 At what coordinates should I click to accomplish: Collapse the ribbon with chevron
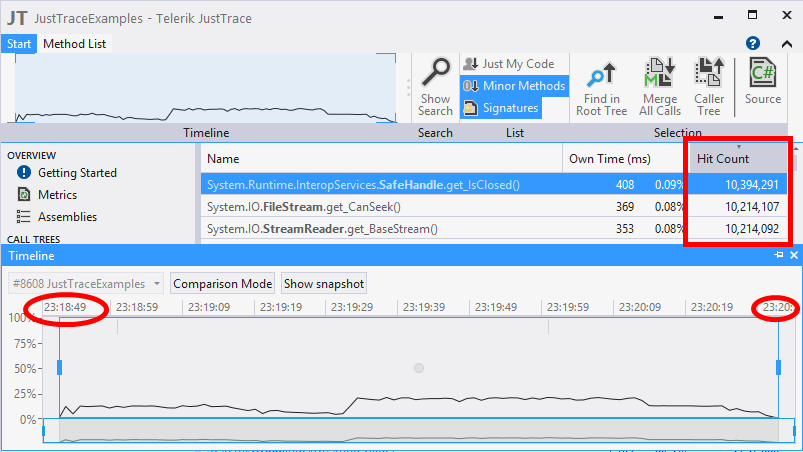(x=787, y=44)
